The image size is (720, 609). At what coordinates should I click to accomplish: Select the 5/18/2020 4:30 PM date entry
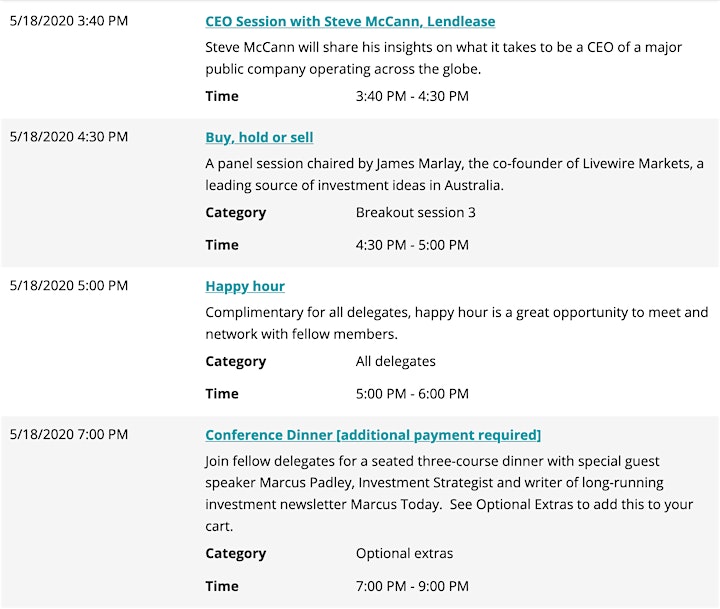point(69,136)
